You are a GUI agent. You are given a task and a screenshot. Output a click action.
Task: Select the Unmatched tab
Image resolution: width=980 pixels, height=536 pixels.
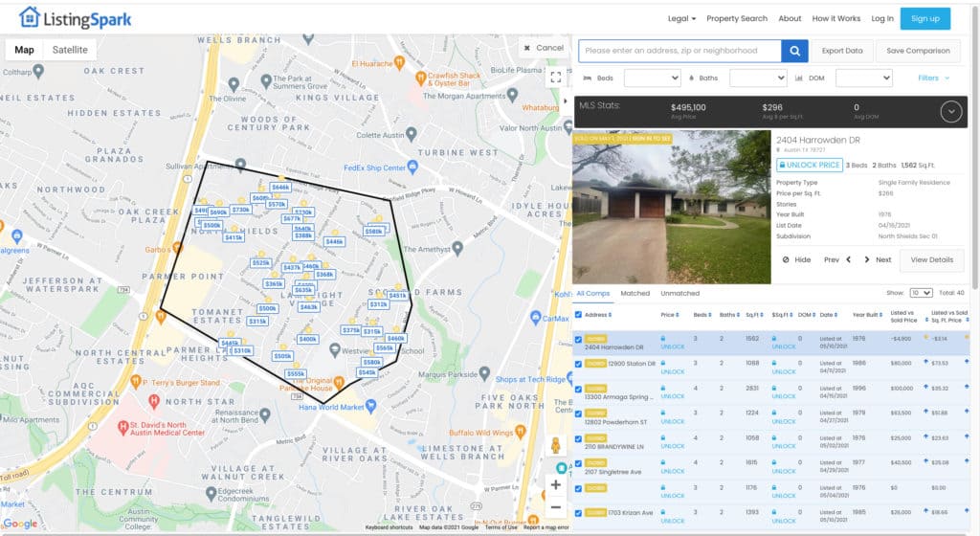[680, 293]
